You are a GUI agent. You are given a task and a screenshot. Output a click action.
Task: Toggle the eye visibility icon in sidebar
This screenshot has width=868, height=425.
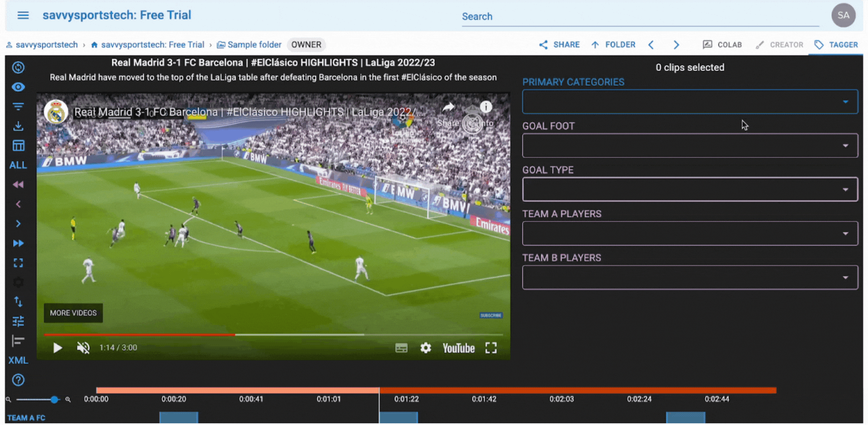[x=18, y=87]
